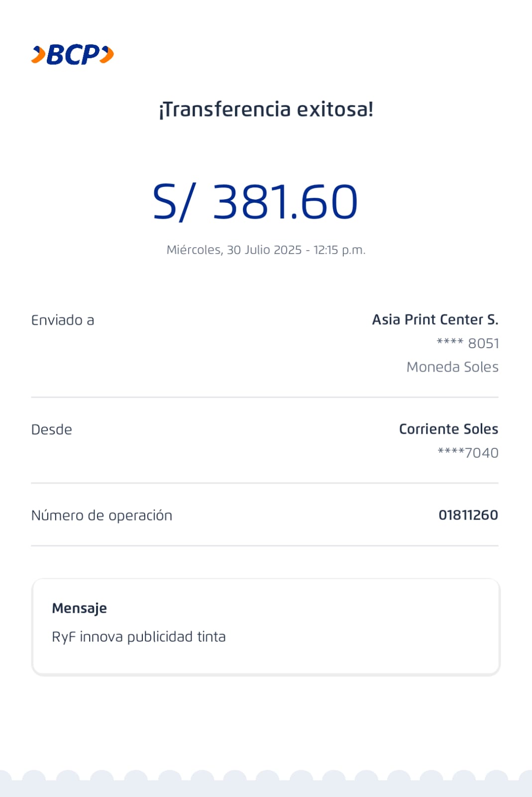Image resolution: width=532 pixels, height=797 pixels.
Task: Click the 'Mensaje' heading
Action: point(79,608)
